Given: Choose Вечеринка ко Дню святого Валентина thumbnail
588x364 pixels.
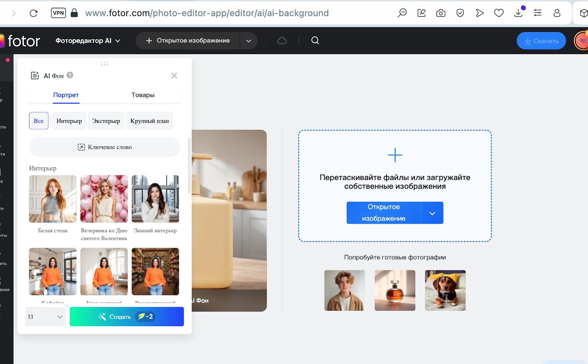Looking at the screenshot, I should [x=104, y=199].
